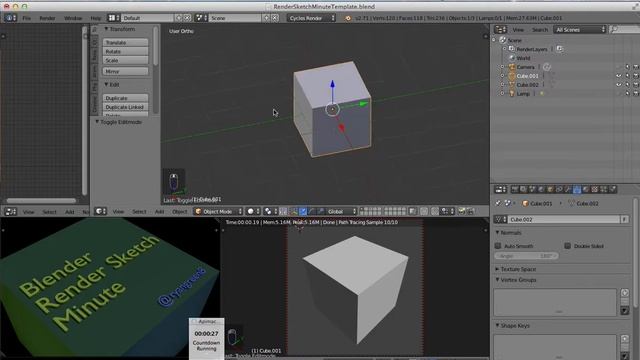Open the Render properties tab icon
640x360 pixels.
coord(515,189)
